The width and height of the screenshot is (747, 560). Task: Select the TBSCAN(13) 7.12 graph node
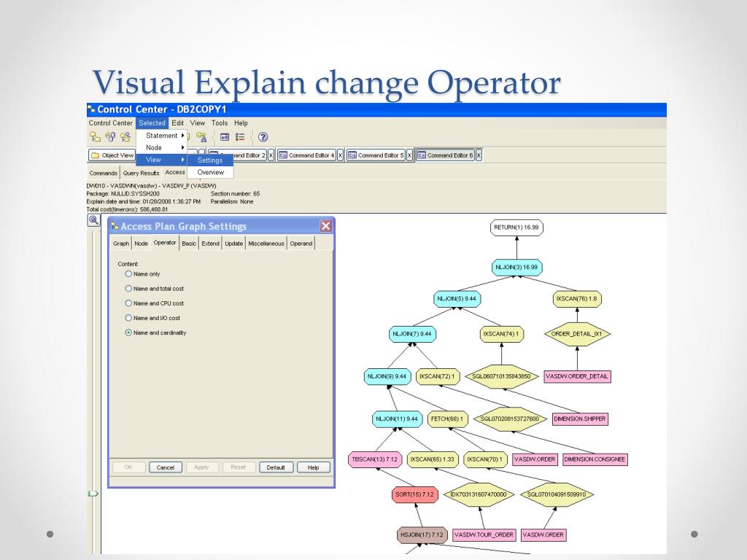[374, 459]
